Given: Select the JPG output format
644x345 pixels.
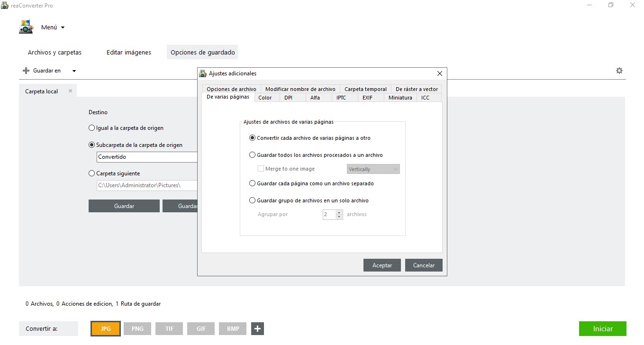Looking at the screenshot, I should point(106,328).
